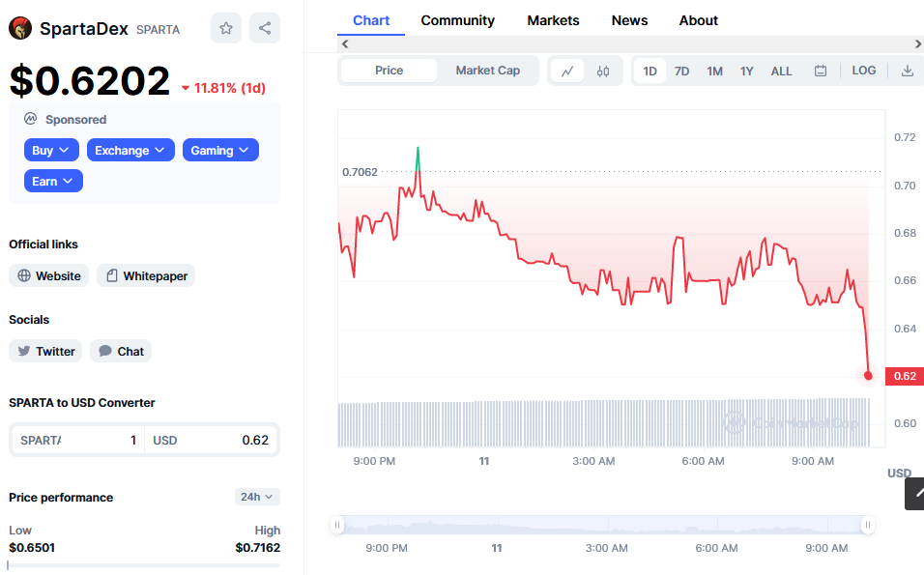Download chart data with download icon
The image size is (924, 575).
[x=908, y=71]
